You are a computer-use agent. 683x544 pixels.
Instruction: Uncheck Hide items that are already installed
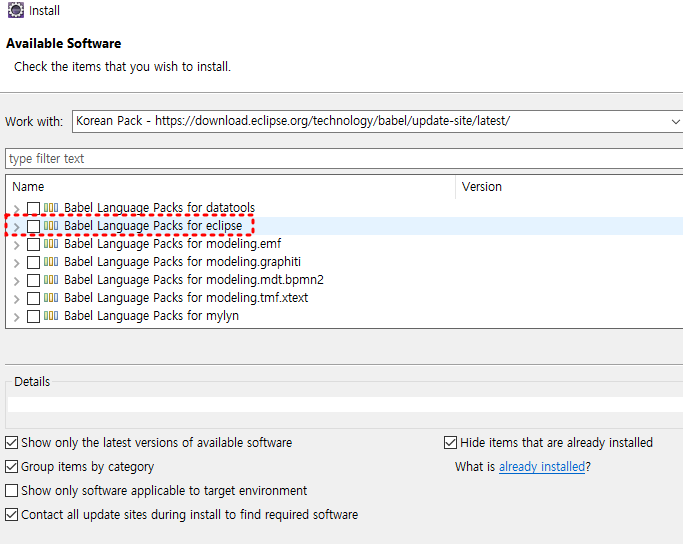(450, 443)
